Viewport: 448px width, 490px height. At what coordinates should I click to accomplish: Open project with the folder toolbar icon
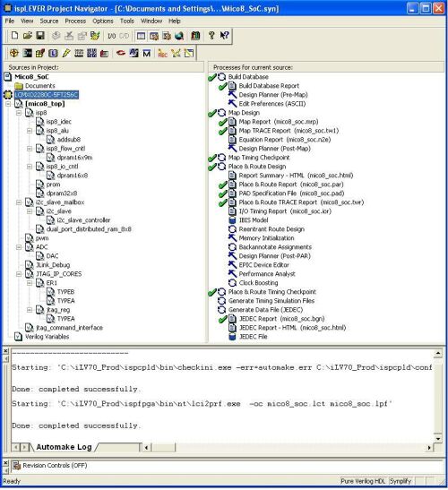point(28,36)
